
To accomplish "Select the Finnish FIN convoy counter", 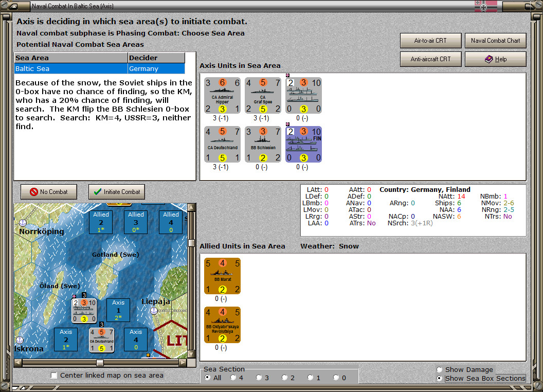I will coord(304,145).
